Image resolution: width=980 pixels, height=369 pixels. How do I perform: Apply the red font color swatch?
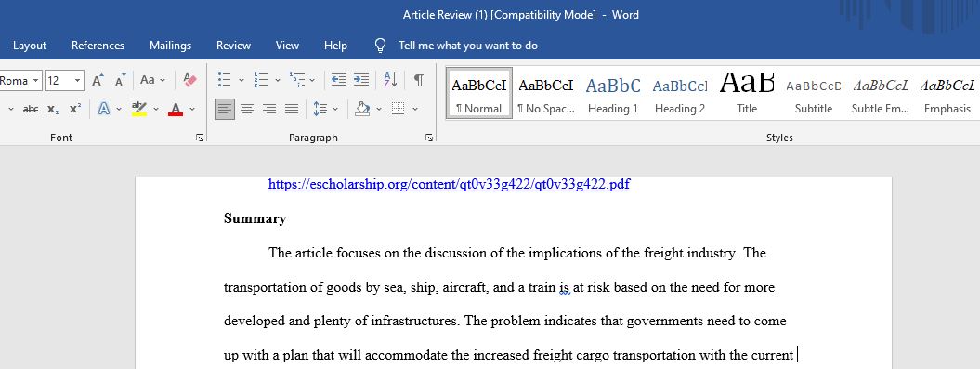[176, 109]
